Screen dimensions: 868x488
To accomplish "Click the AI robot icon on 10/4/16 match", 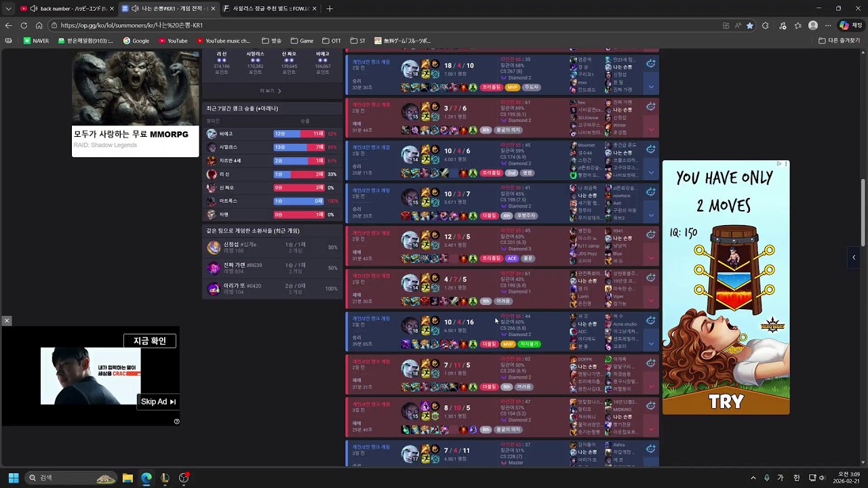I will click(x=651, y=320).
